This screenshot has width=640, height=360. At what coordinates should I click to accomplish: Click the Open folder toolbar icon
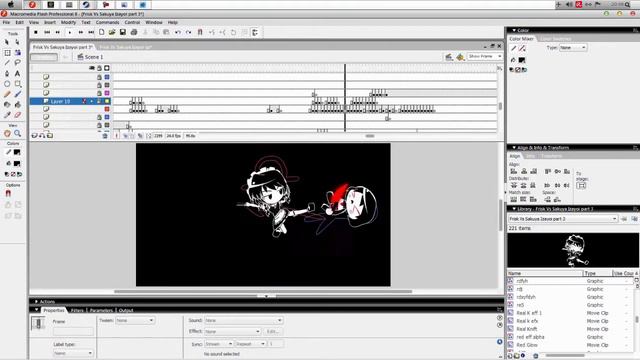point(112,32)
